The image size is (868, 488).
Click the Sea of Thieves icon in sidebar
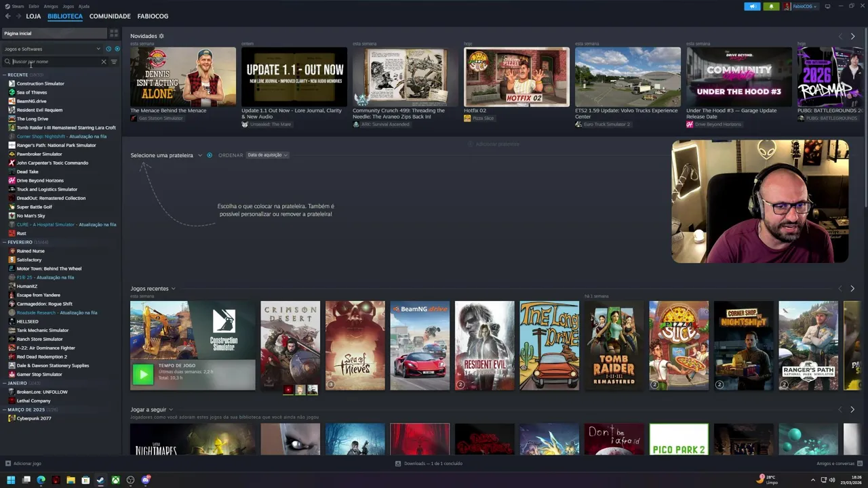click(12, 92)
